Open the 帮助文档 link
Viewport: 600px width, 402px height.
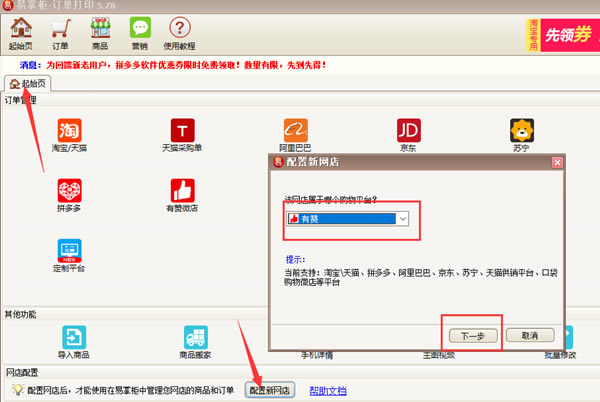[x=328, y=391]
